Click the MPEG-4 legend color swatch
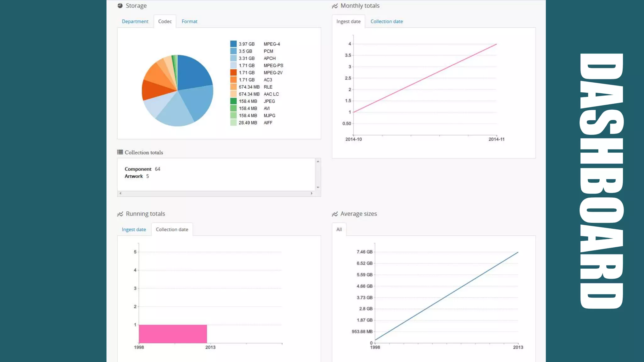Image resolution: width=644 pixels, height=362 pixels. tap(233, 44)
